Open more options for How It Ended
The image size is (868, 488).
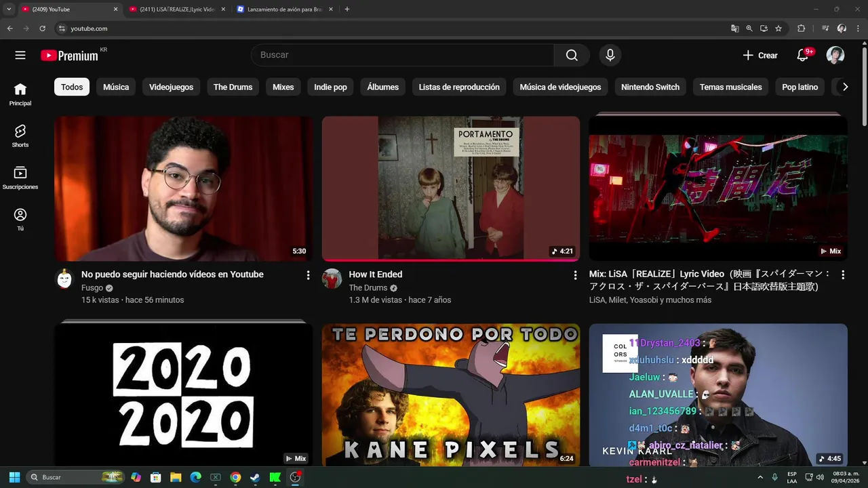575,275
